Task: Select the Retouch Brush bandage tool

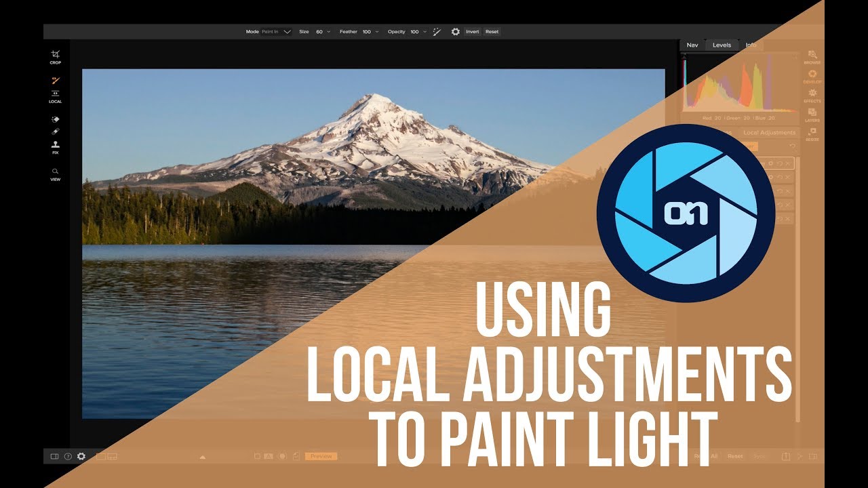Action: (56, 131)
